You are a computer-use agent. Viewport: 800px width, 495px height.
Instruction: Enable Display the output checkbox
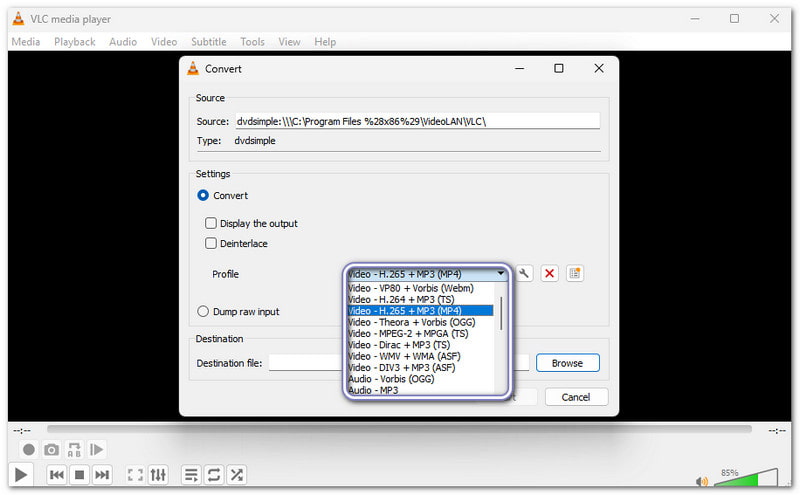[x=211, y=224]
